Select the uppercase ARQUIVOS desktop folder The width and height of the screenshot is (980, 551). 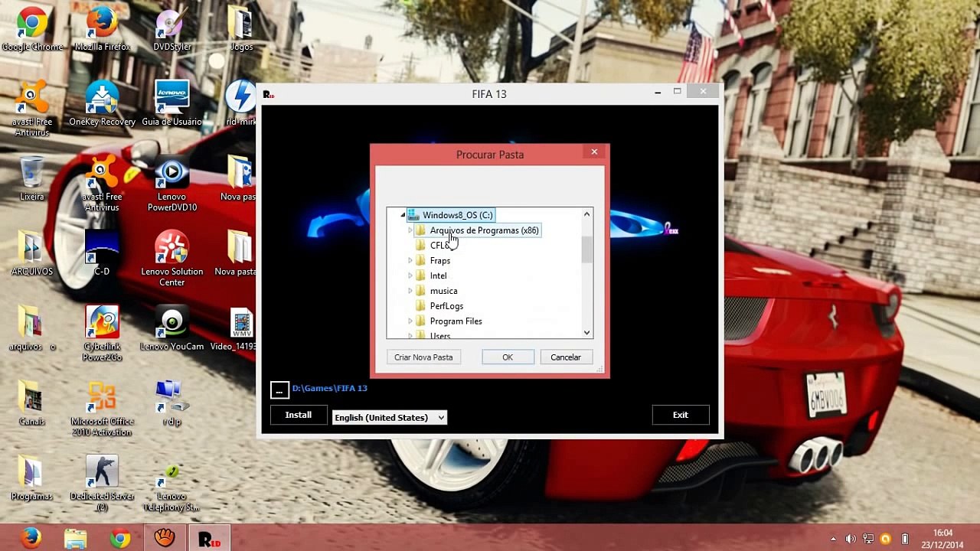32,253
